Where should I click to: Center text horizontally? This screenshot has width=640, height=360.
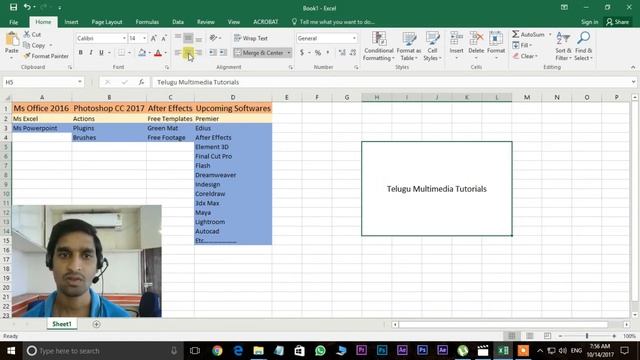[188, 53]
